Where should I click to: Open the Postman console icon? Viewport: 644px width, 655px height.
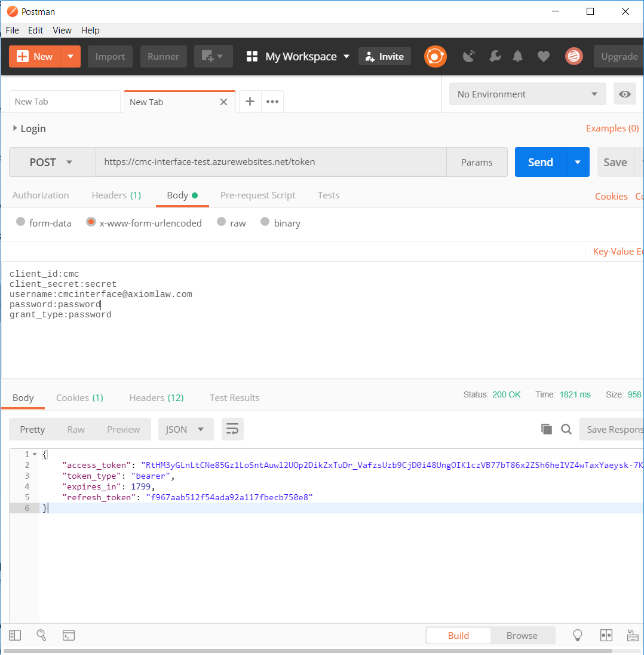point(69,635)
